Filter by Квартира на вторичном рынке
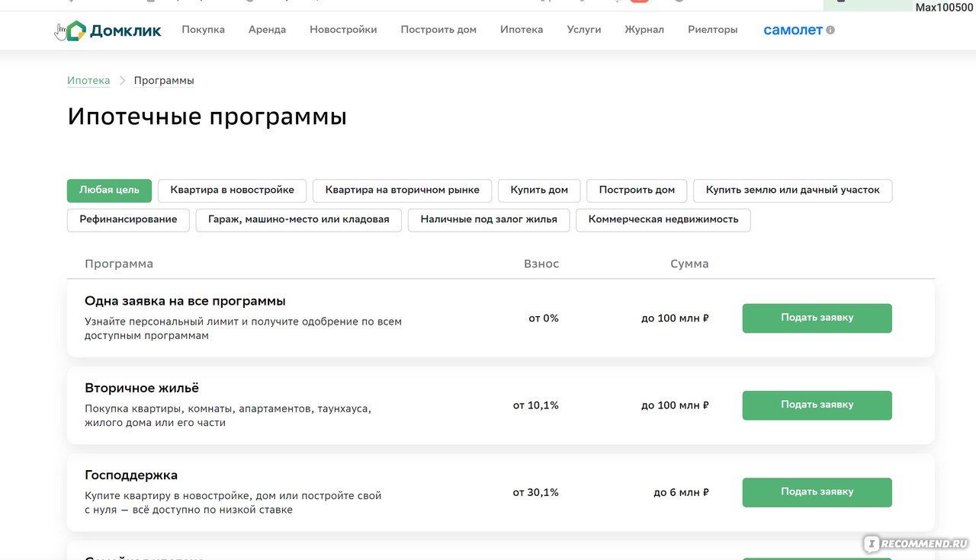Screen dimensions: 976x560 click(x=403, y=190)
